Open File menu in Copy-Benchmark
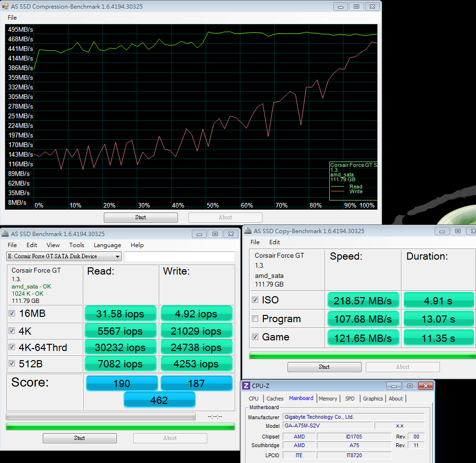 tap(255, 242)
